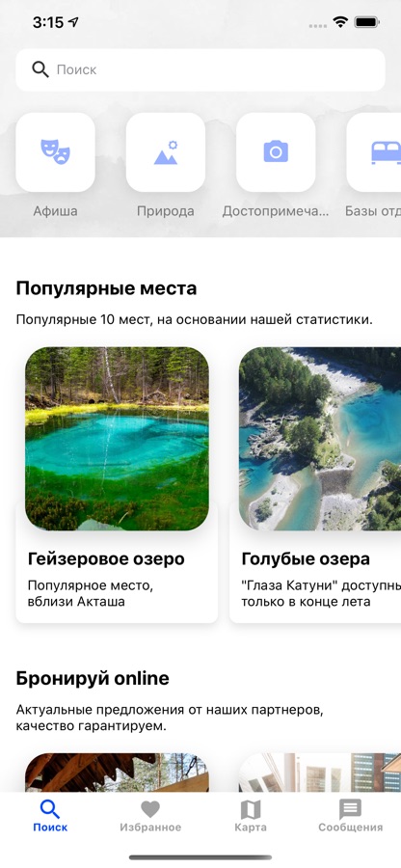Tap the Гейзеровое озеро title
Screen dimensions: 401x868
point(106,559)
